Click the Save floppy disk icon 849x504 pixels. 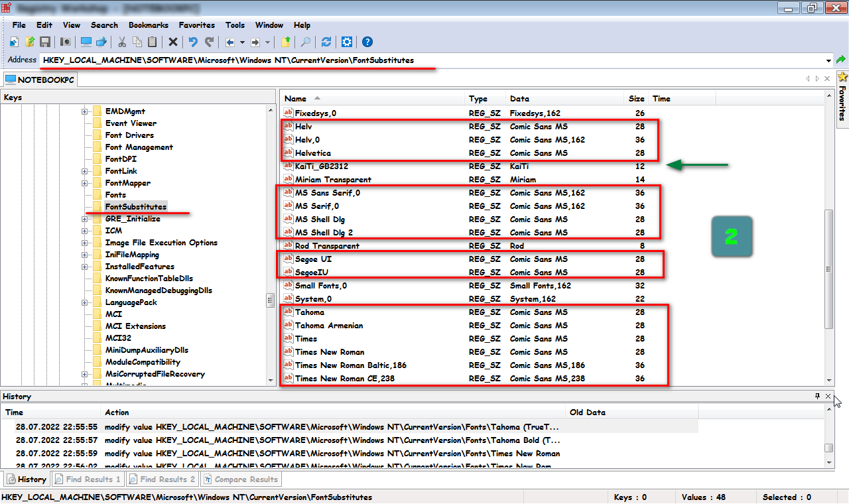click(x=45, y=42)
